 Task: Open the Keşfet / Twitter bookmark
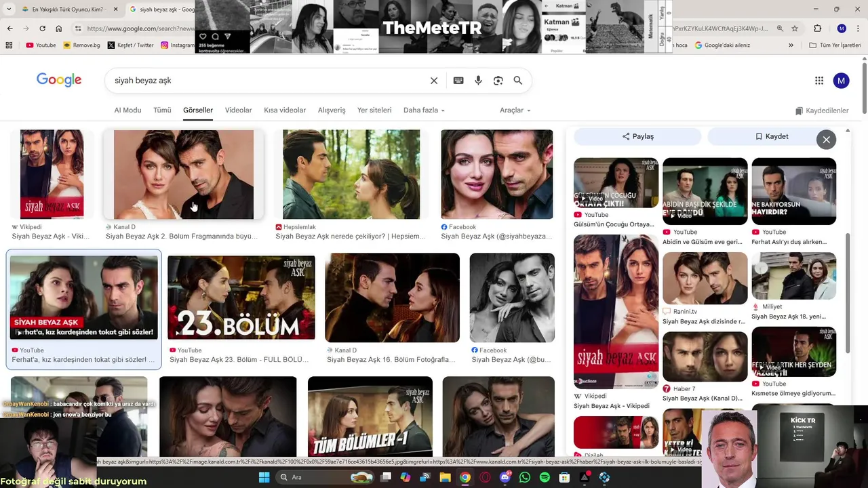(x=131, y=45)
